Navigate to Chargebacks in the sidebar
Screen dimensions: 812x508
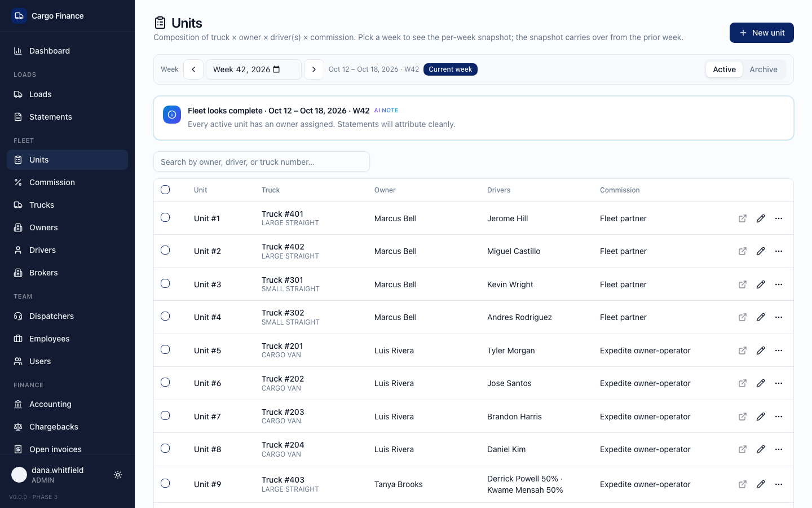68,427
